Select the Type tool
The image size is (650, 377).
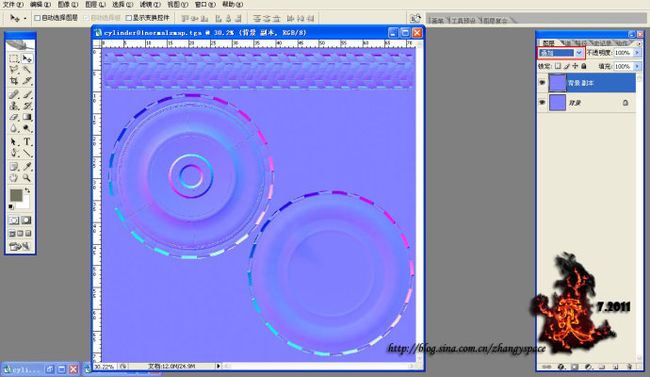pos(27,142)
